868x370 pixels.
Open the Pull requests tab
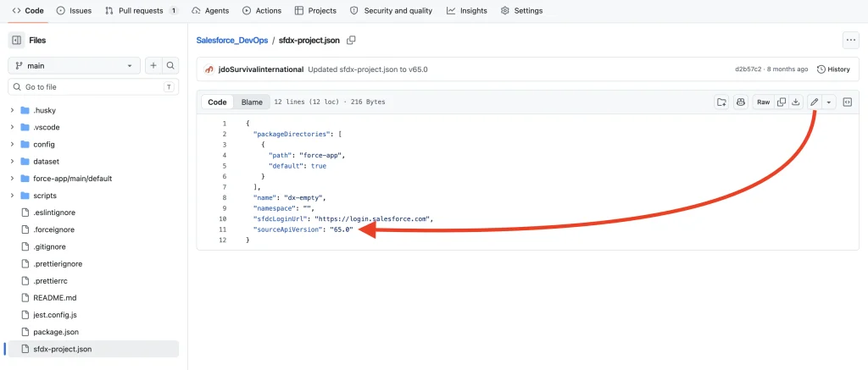coord(142,10)
